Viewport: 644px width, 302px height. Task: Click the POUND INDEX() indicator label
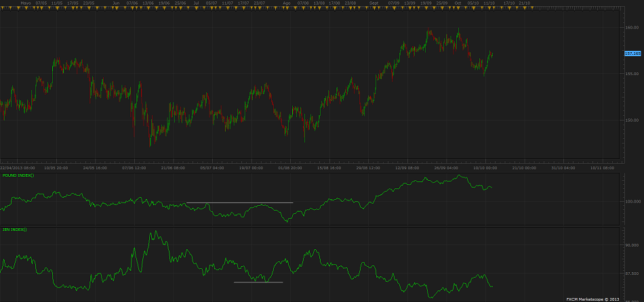pyautogui.click(x=18, y=175)
